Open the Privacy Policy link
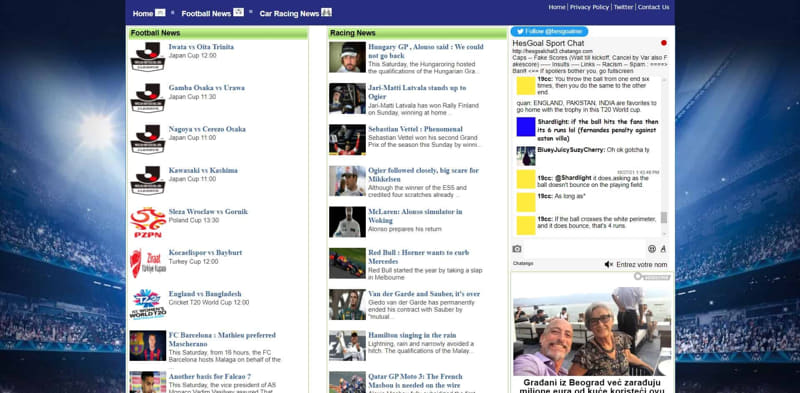800x393 pixels. point(589,7)
